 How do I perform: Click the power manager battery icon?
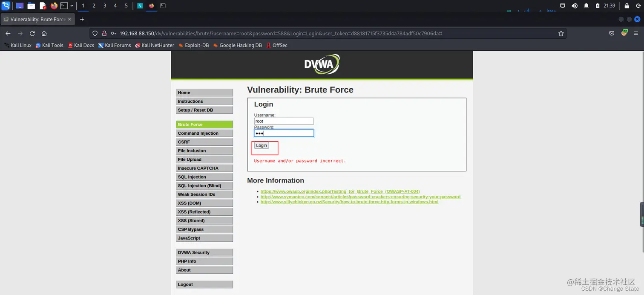click(598, 6)
